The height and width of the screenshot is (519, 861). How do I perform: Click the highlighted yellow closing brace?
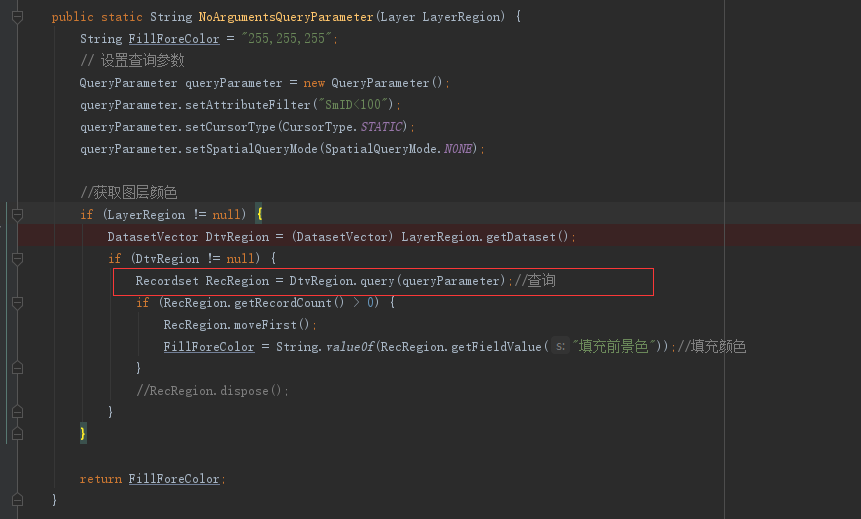(x=83, y=434)
